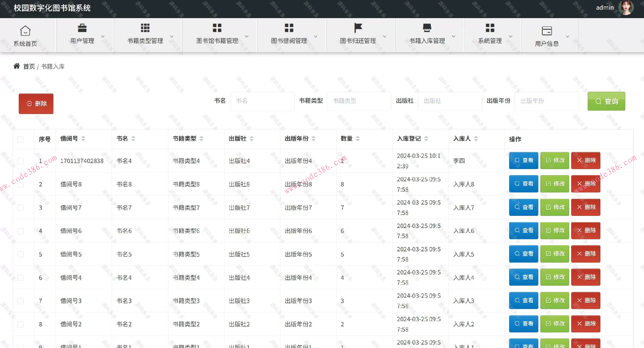Focus the 出版社 search field

(x=450, y=101)
